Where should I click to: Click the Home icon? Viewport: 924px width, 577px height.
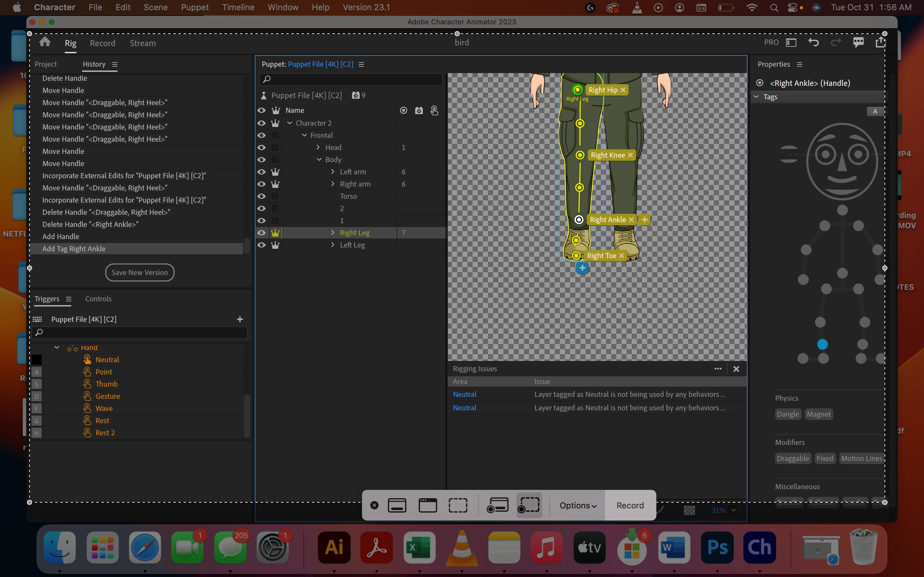tap(45, 42)
